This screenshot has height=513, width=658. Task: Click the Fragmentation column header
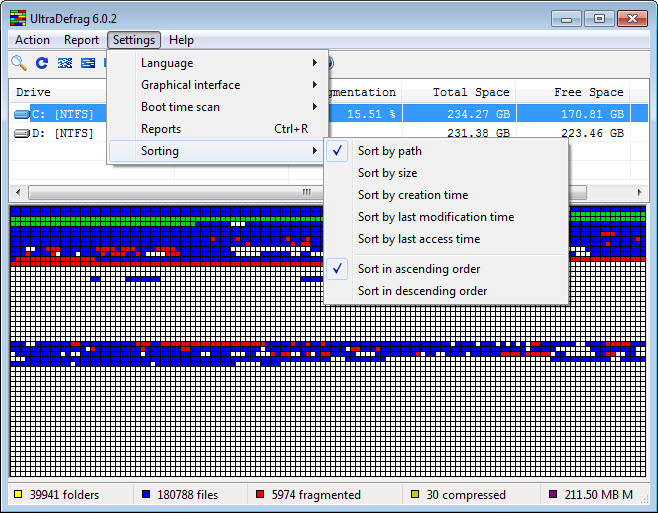pos(365,92)
